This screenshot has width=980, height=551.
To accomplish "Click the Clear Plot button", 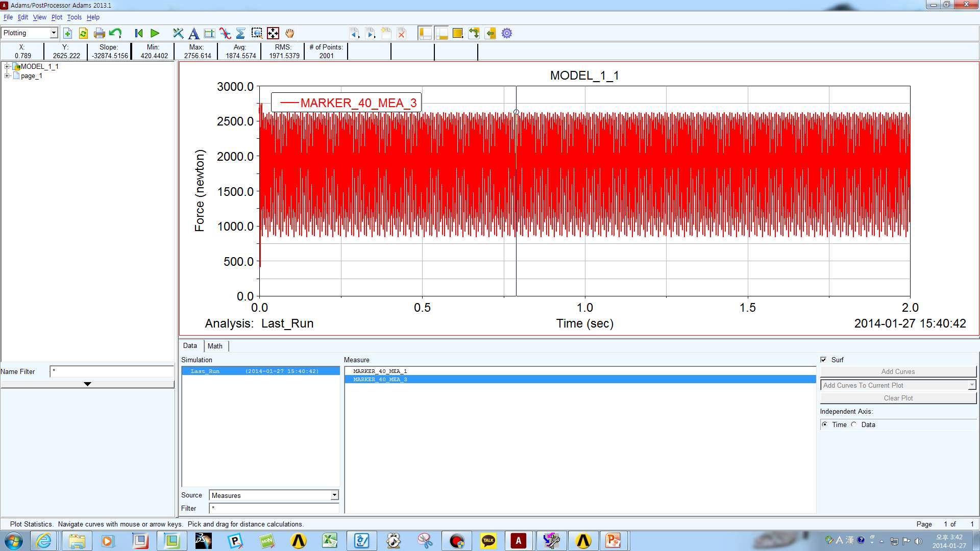I will coord(898,398).
